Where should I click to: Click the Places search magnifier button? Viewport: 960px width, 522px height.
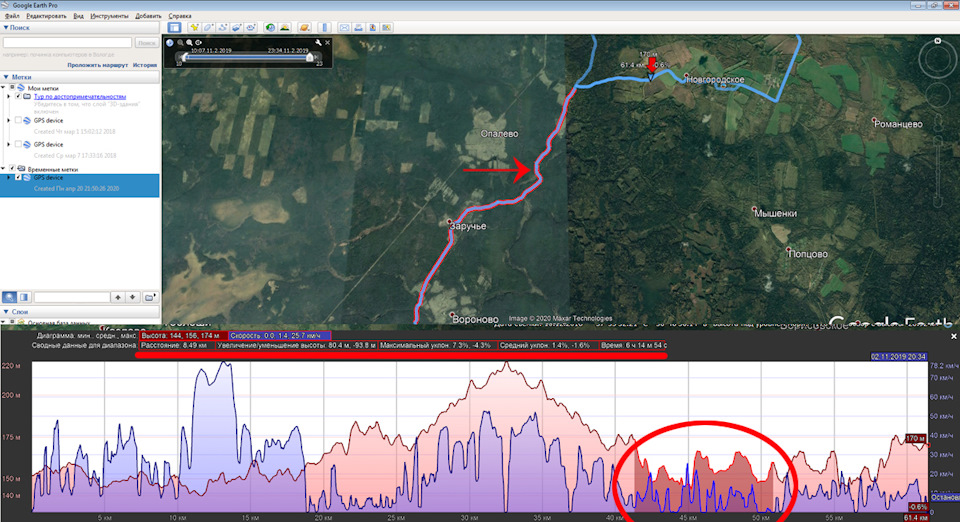click(10, 297)
